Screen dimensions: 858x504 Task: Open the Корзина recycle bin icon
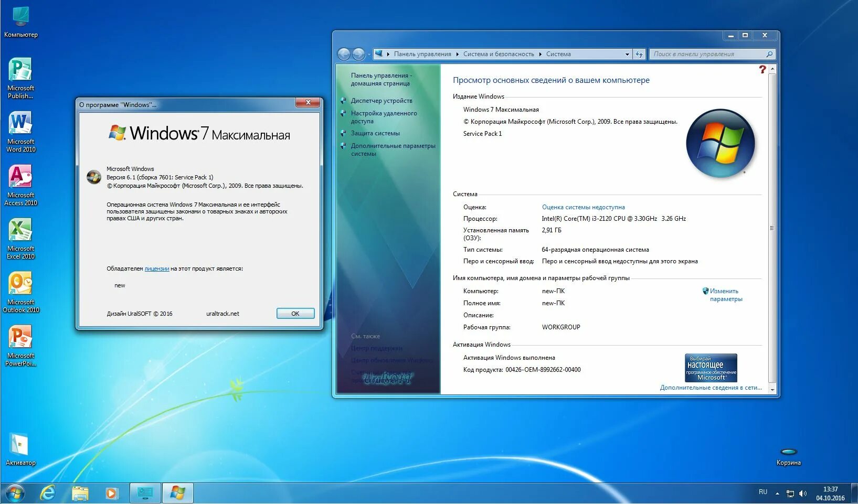point(789,456)
